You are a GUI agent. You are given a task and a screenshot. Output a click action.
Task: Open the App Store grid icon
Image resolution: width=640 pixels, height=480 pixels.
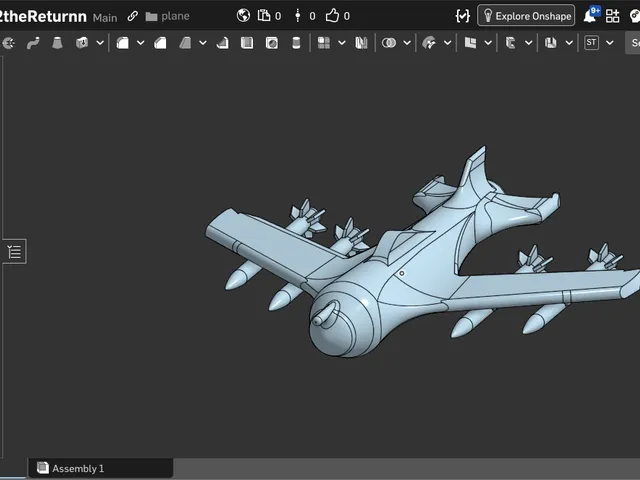point(612,16)
